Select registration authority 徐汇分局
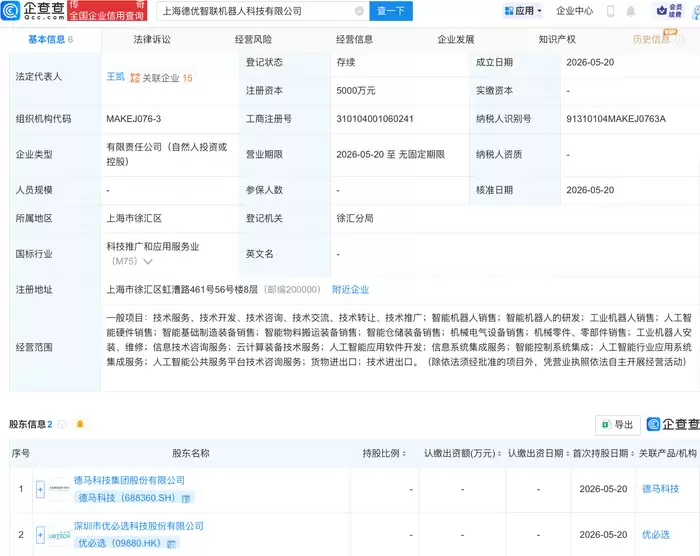 click(355, 218)
